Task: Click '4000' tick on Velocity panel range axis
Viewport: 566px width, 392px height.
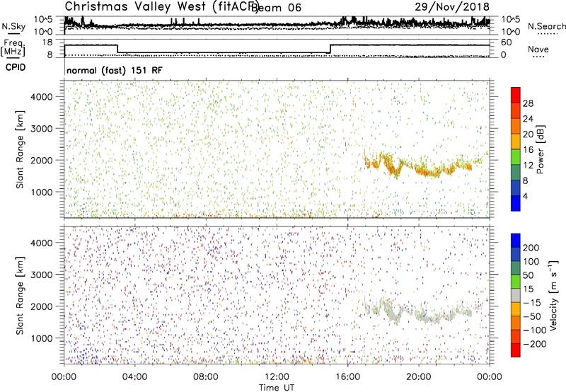Action: (42, 243)
